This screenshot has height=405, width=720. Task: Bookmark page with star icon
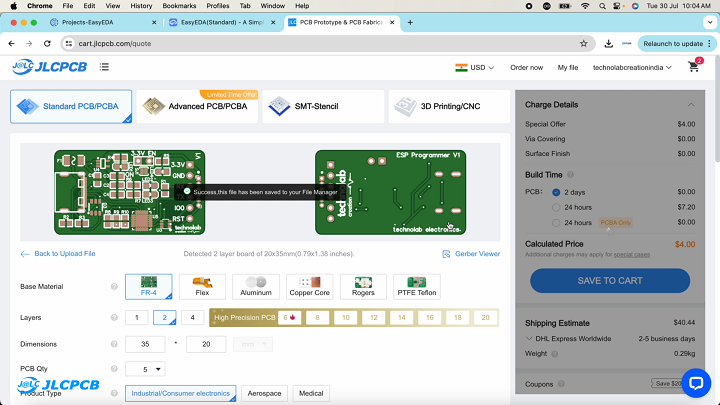point(584,44)
